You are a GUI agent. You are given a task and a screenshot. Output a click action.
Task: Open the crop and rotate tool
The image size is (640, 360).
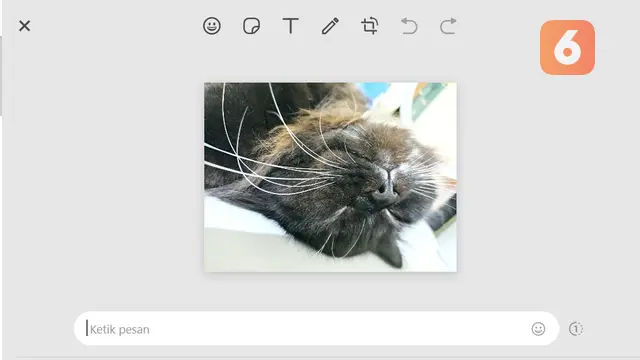pos(370,26)
